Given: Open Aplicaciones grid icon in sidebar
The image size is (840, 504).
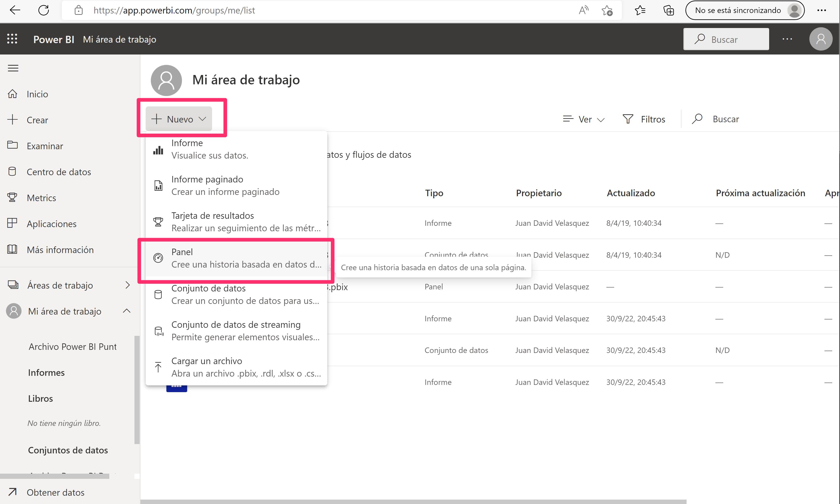Looking at the screenshot, I should (x=12, y=223).
